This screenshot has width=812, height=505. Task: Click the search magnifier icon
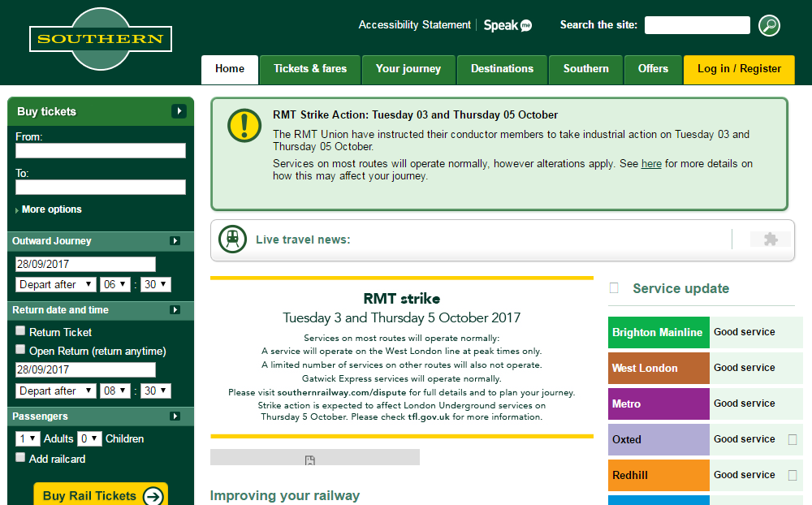pyautogui.click(x=769, y=25)
